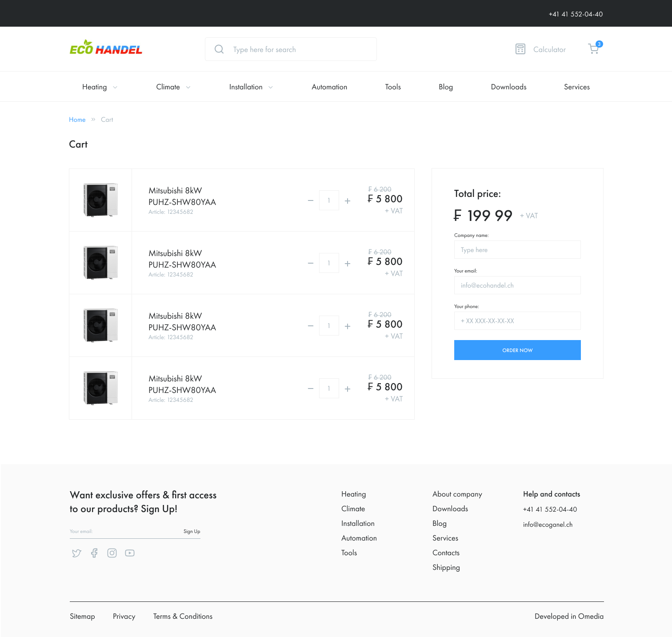
Task: Open the shopping cart icon
Action: click(594, 48)
